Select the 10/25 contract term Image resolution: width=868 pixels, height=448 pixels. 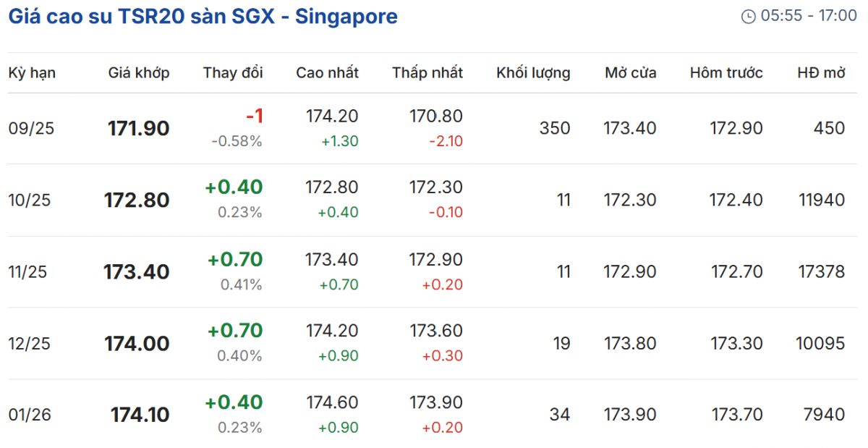pyautogui.click(x=30, y=200)
